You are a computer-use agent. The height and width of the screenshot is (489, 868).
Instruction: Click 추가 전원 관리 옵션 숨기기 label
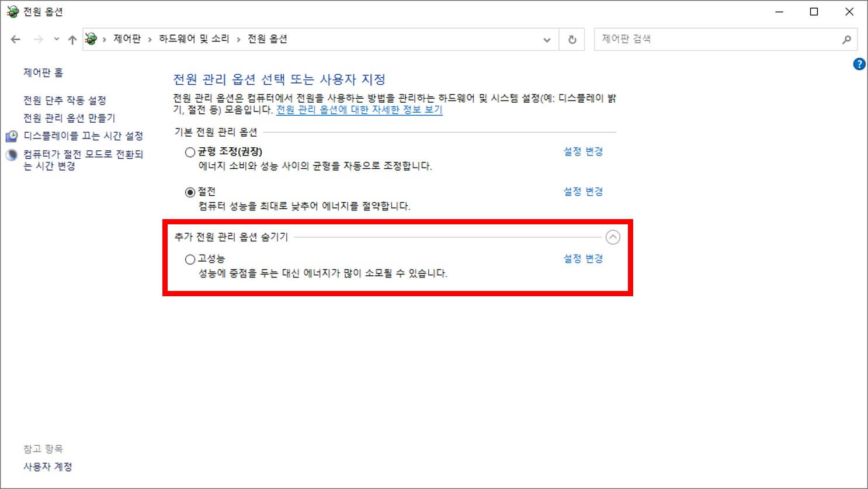pos(231,237)
